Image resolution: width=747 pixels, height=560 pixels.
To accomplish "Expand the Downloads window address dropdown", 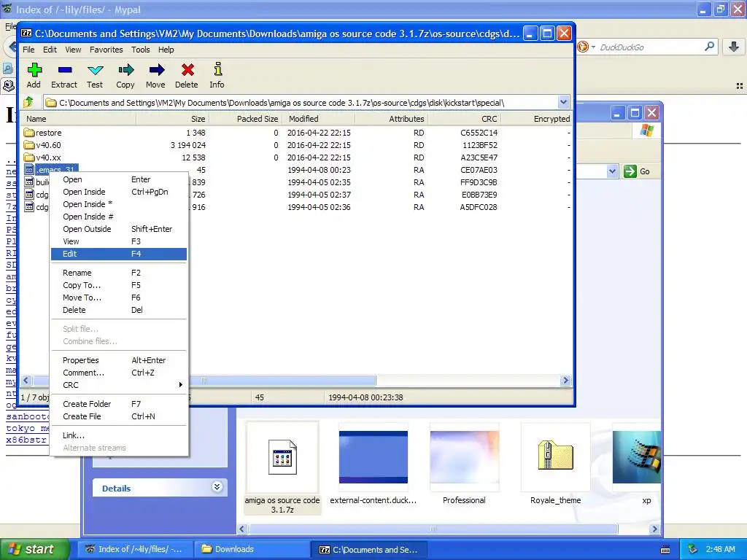I will click(612, 171).
